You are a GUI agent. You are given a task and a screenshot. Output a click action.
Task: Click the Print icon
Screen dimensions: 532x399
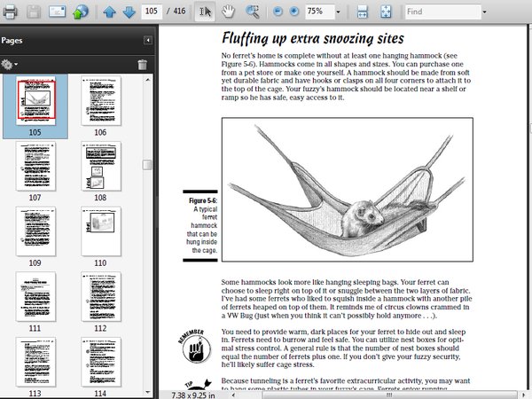click(x=10, y=12)
